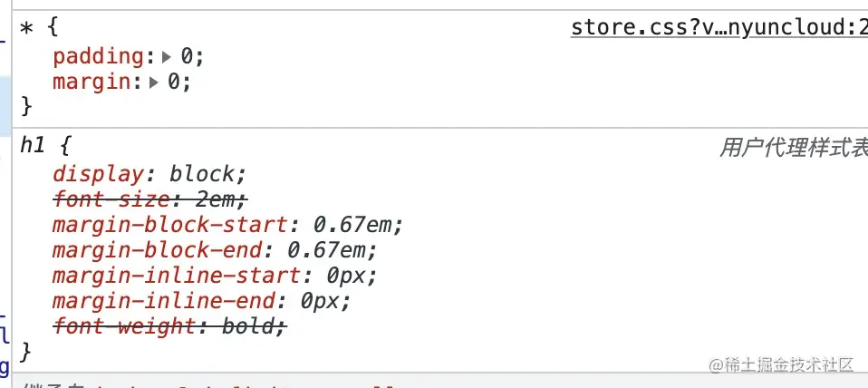Expand the padding shorthand triangle
Viewport: 868px width, 388px height.
pyautogui.click(x=167, y=57)
